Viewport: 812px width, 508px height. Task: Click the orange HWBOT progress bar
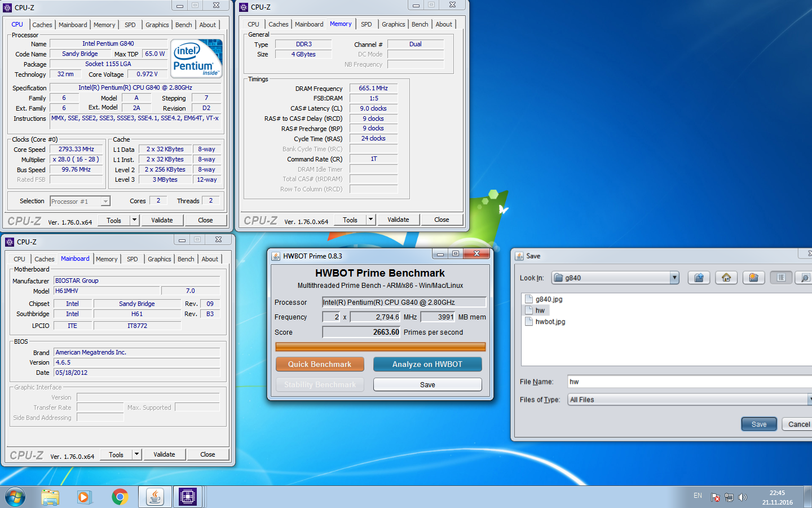380,347
